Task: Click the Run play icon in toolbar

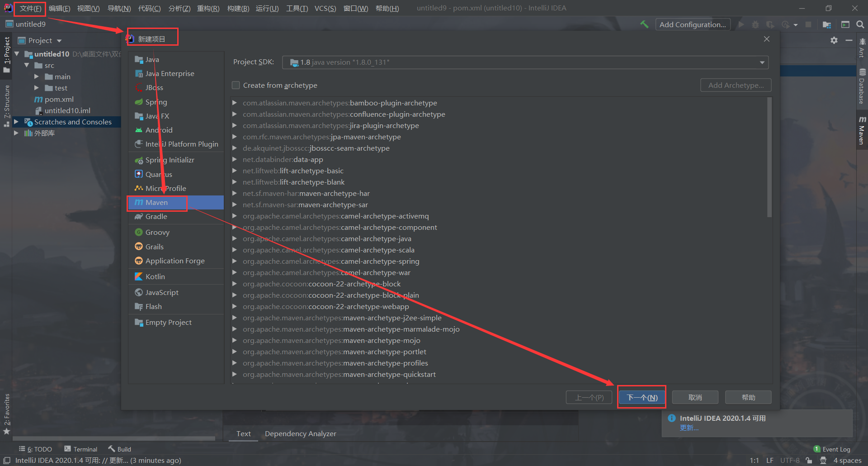Action: pos(741,24)
